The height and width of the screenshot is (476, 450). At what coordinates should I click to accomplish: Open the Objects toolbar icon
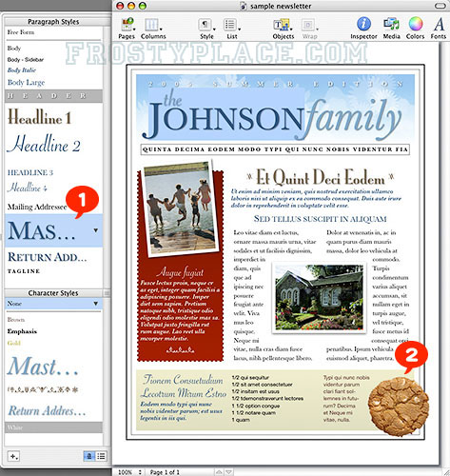click(284, 29)
